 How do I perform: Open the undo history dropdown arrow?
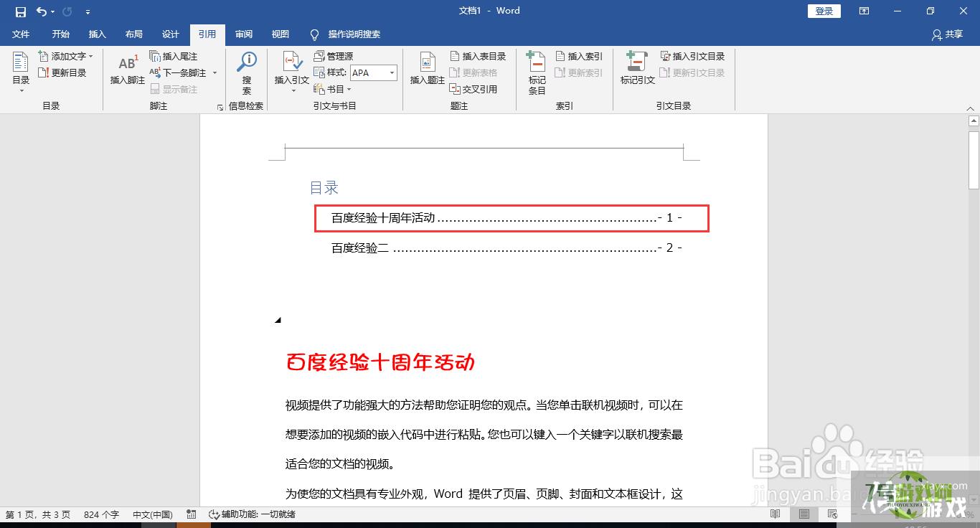pos(52,11)
